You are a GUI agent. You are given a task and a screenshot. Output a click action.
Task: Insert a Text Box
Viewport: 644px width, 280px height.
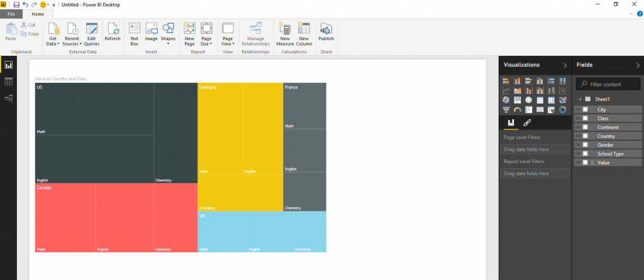135,34
